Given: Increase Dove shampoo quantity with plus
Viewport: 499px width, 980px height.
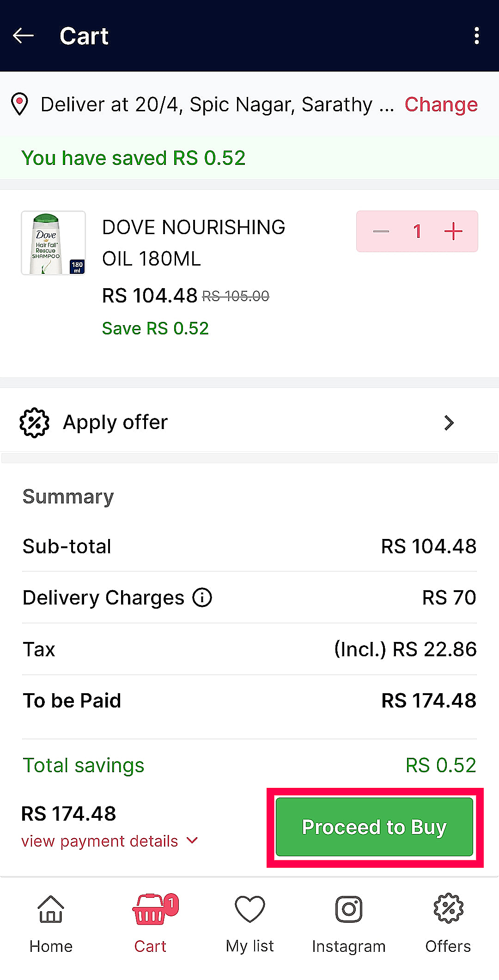Looking at the screenshot, I should pos(453,231).
